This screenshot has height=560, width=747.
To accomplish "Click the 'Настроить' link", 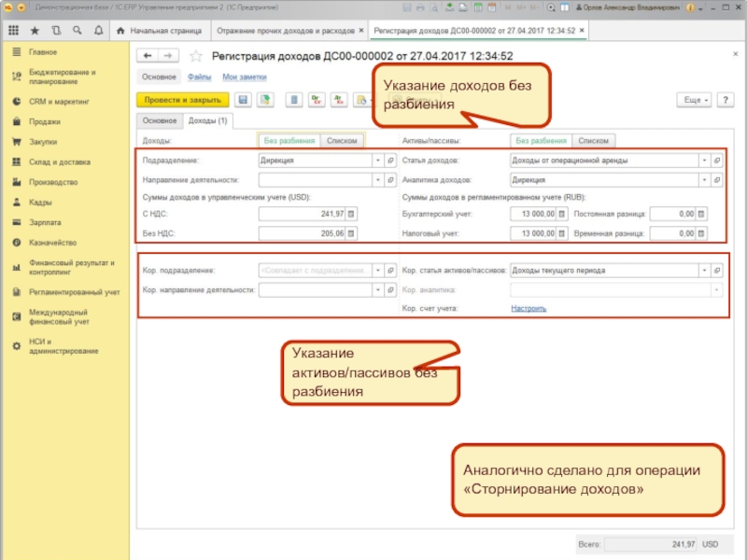I will tap(529, 308).
